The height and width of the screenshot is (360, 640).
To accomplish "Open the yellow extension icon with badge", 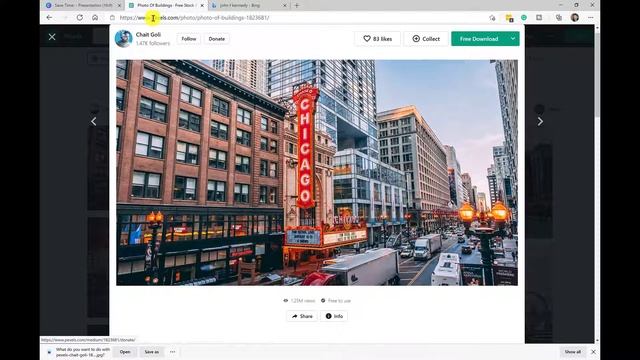I will point(509,18).
